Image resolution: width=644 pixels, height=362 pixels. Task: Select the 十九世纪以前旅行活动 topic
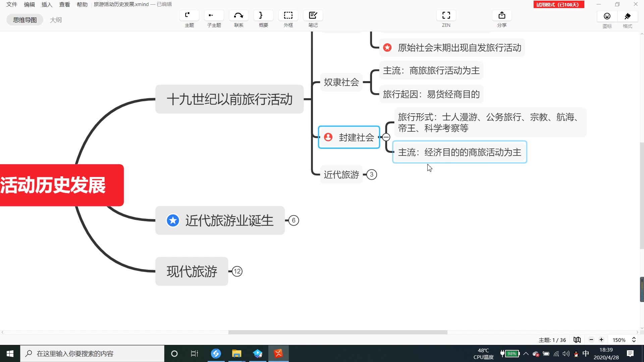tap(229, 99)
